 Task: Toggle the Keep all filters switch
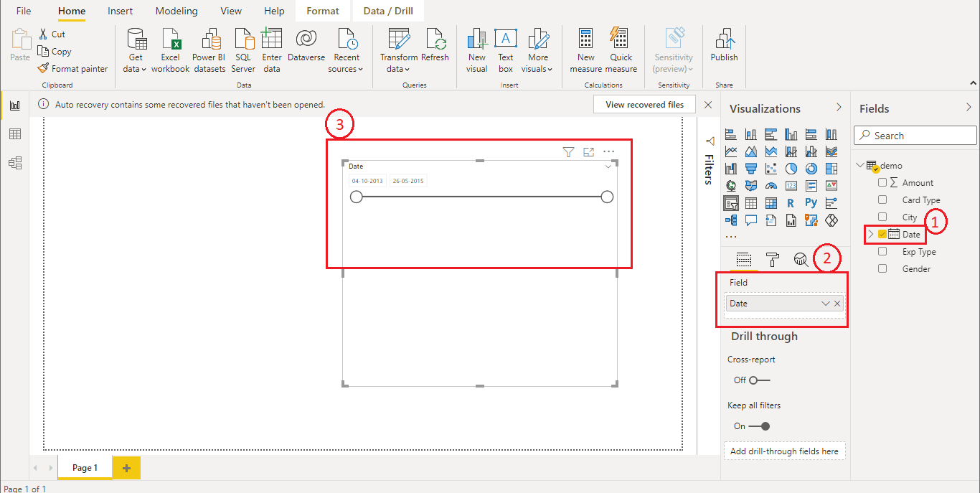758,426
